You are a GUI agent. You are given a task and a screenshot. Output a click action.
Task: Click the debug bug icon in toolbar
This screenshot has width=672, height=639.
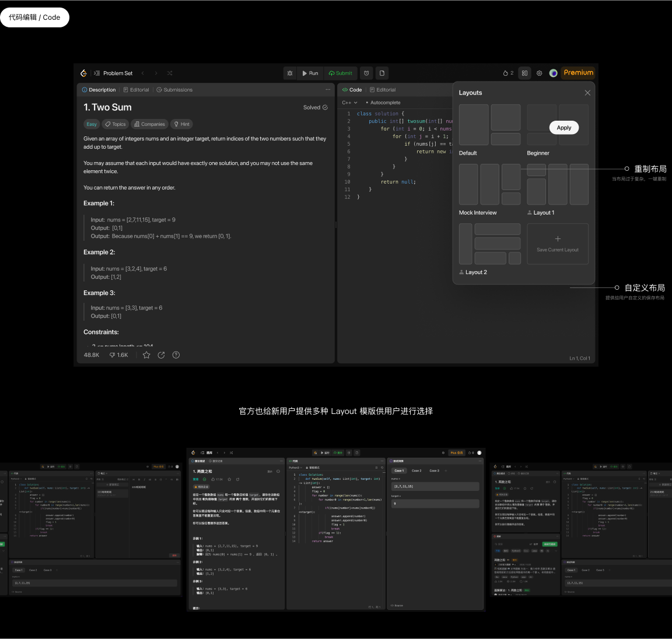pyautogui.click(x=290, y=73)
